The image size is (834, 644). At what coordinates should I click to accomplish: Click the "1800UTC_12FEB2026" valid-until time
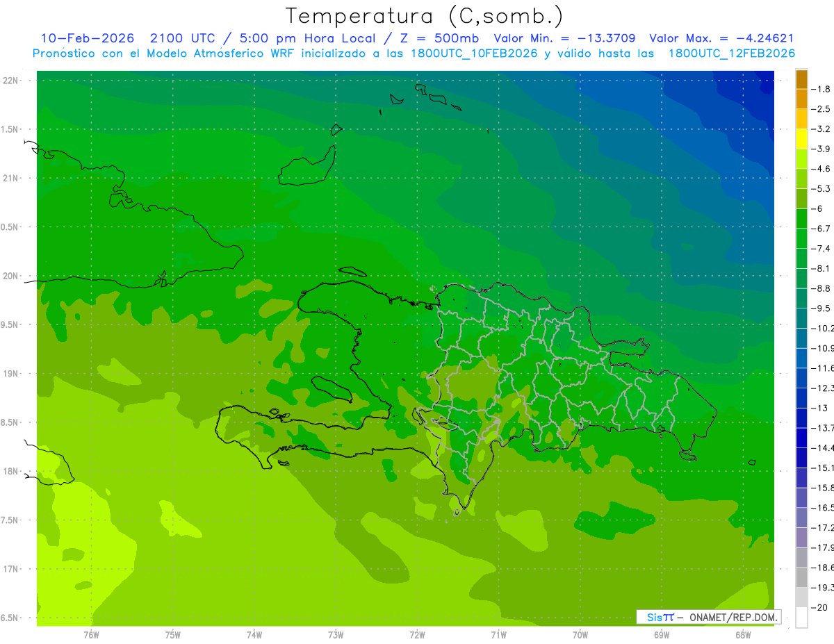tap(731, 53)
